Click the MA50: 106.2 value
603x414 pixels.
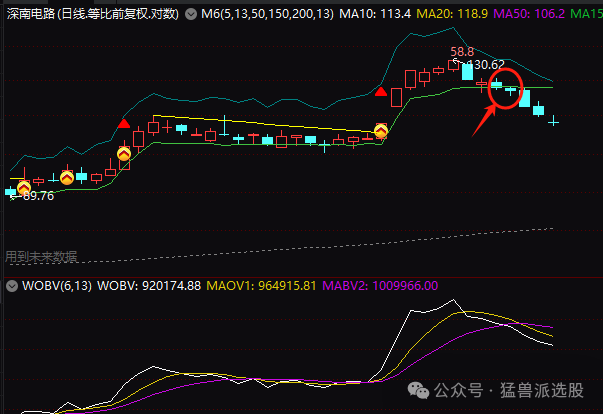tap(529, 14)
